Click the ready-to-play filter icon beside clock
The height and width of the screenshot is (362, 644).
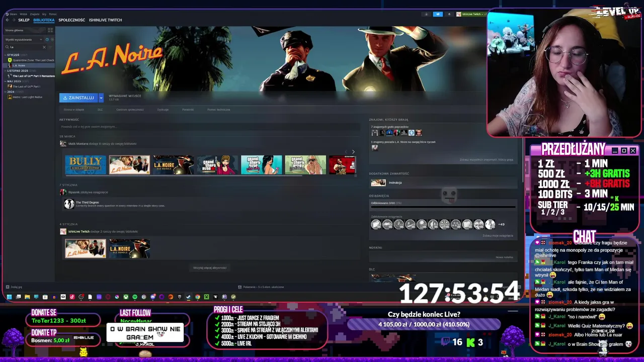(52, 40)
